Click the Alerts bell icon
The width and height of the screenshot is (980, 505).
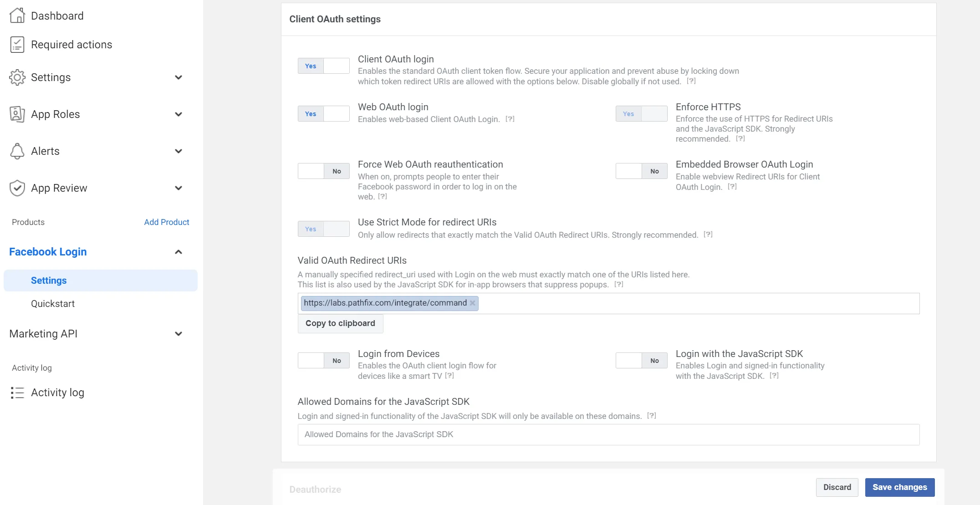click(x=17, y=151)
